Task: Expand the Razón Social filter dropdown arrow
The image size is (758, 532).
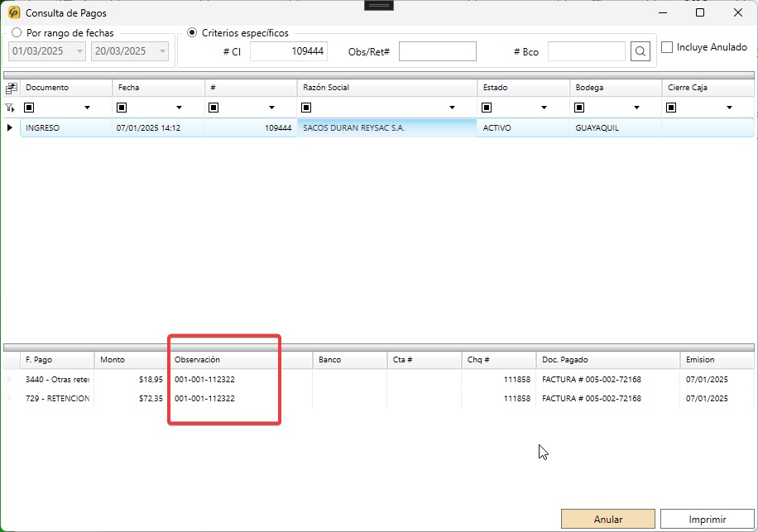Action: [x=452, y=108]
